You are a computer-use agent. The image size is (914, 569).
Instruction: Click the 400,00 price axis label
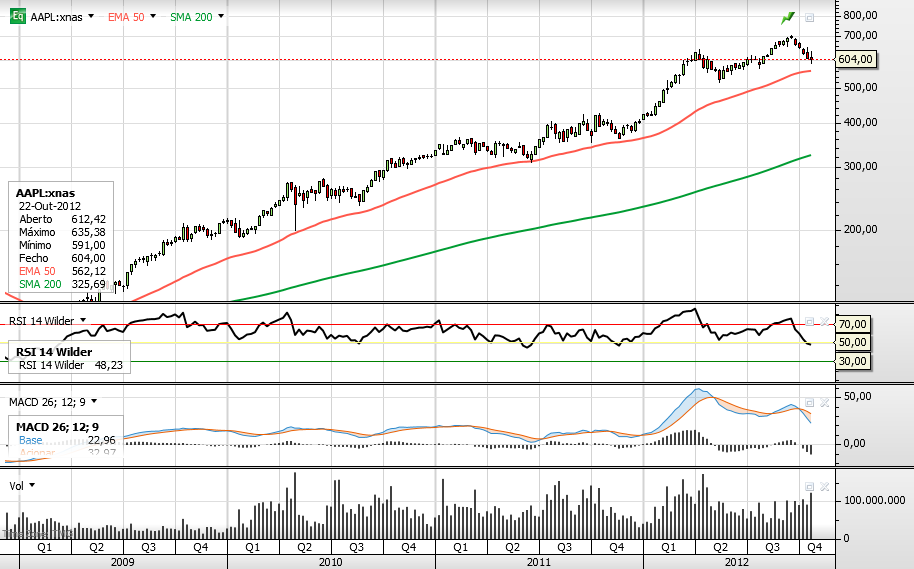pos(860,122)
